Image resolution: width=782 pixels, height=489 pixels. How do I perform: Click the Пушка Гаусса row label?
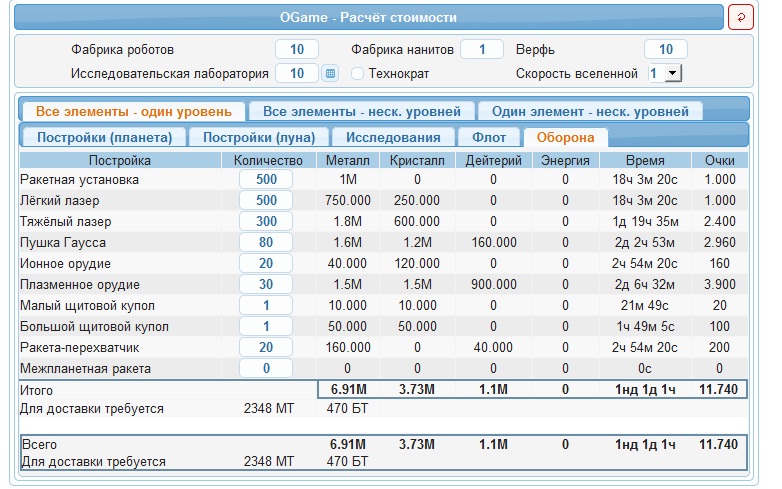tap(63, 243)
